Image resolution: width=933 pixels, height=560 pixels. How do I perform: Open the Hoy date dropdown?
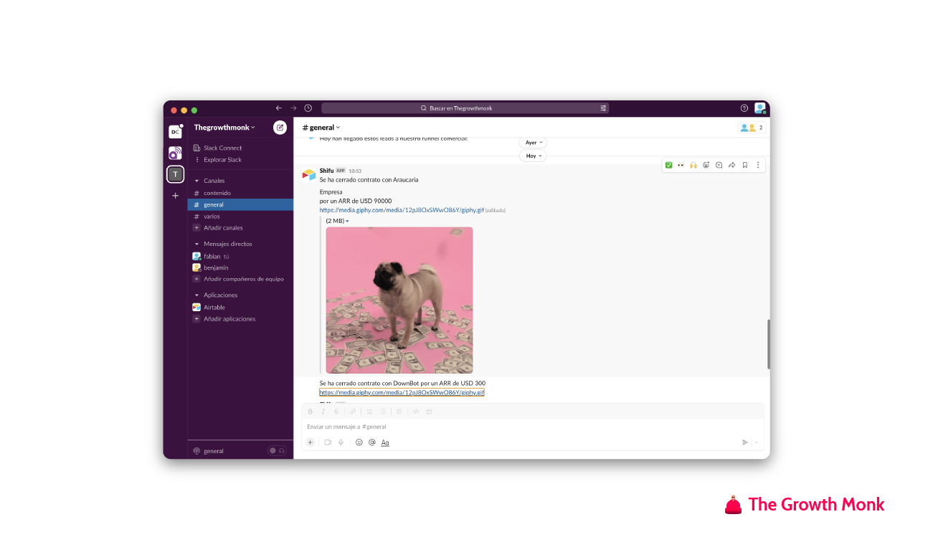pyautogui.click(x=533, y=156)
